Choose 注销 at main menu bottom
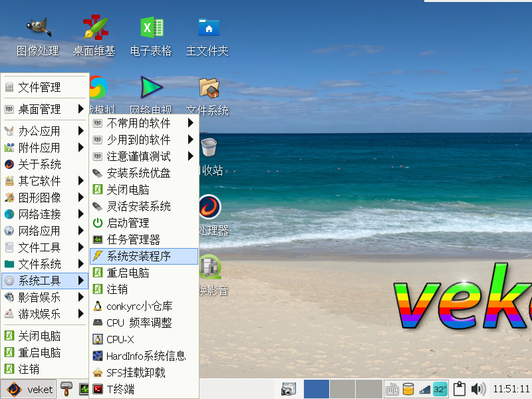 45,369
